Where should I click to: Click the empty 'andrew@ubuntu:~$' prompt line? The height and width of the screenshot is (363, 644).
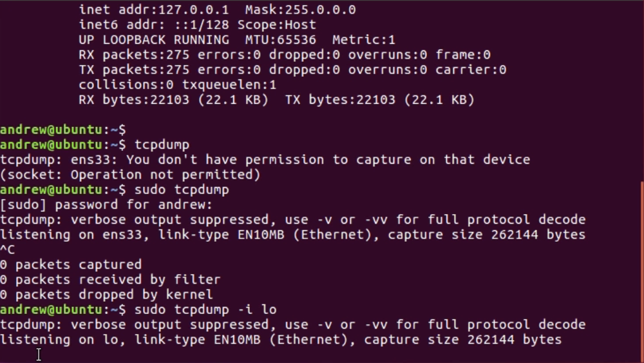pos(63,130)
